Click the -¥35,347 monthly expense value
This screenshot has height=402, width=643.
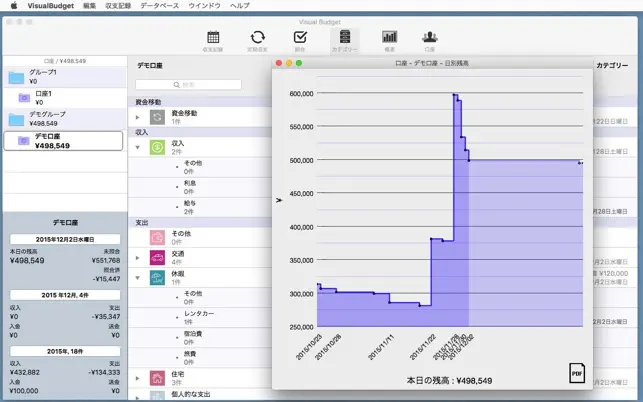[x=106, y=317]
